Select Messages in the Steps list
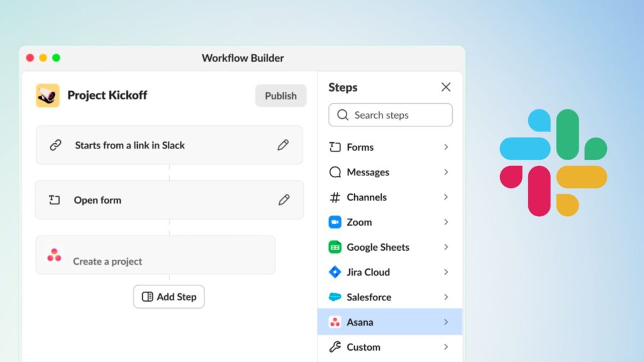This screenshot has width=644, height=362. (x=390, y=172)
